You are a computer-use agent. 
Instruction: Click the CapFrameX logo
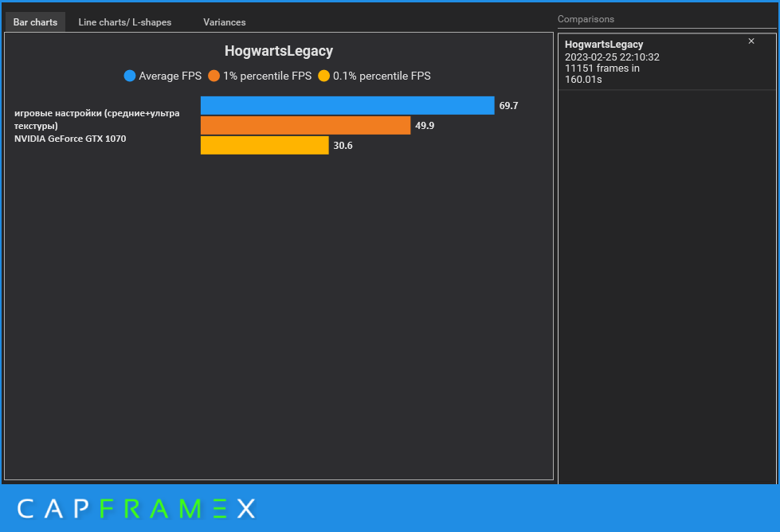point(136,509)
